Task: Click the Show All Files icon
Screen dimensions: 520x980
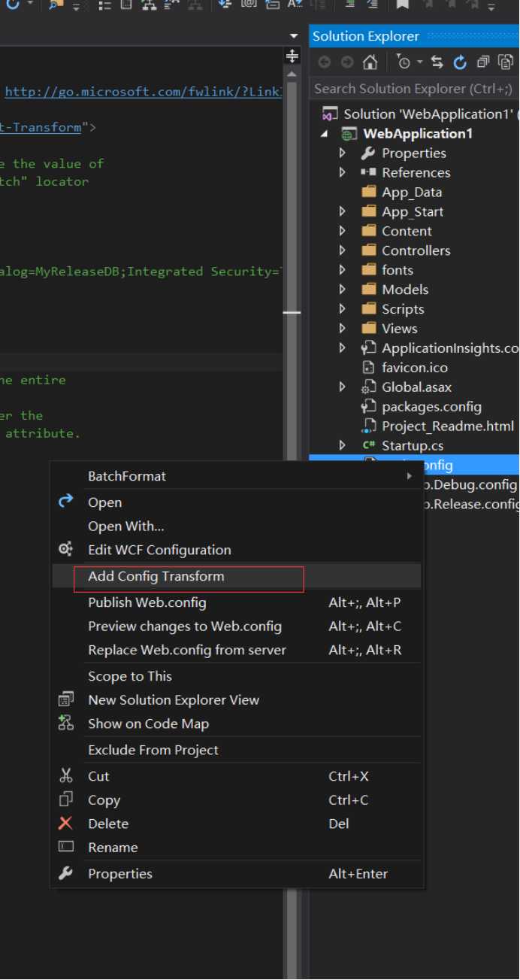Action: point(506,62)
